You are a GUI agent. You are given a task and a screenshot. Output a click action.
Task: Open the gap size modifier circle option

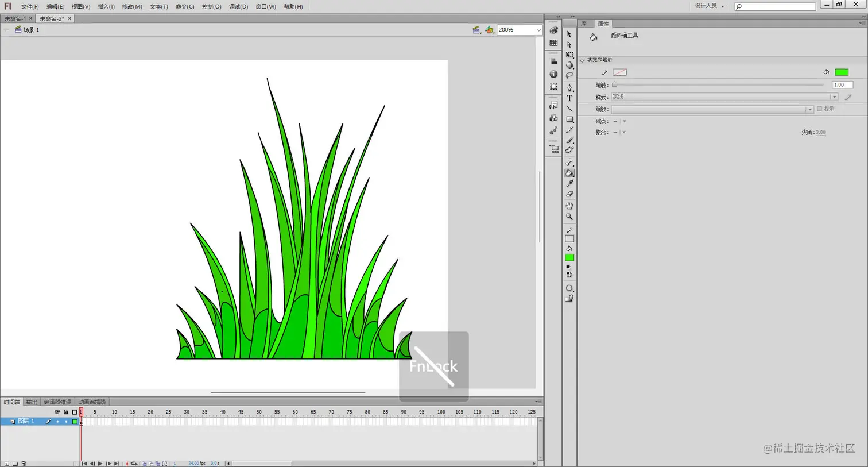[x=569, y=288]
